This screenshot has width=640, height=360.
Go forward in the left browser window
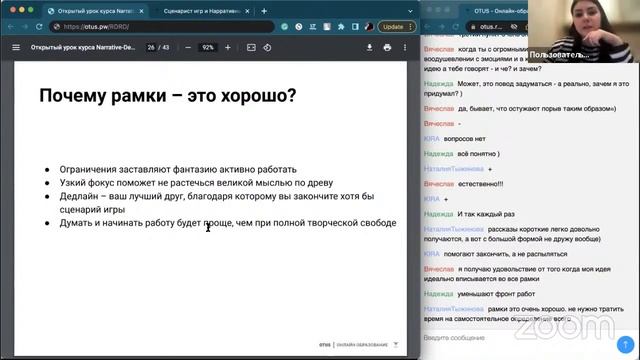(x=25, y=27)
